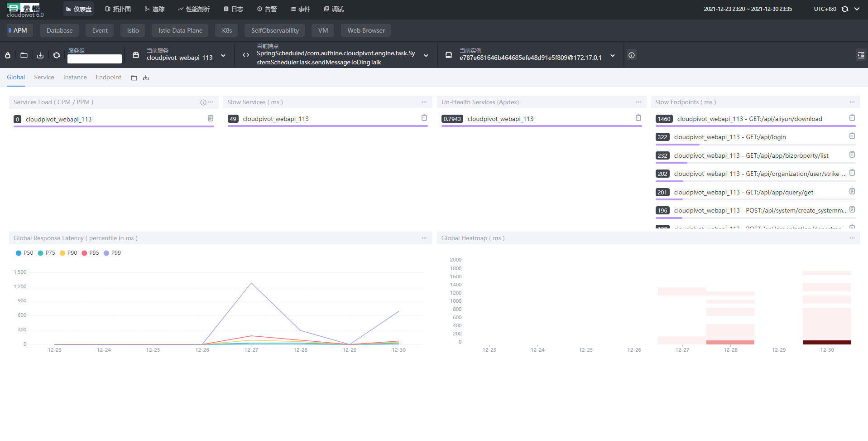Click download icon next to Endpoint tab
Screen dimensions: 868x441
146,78
